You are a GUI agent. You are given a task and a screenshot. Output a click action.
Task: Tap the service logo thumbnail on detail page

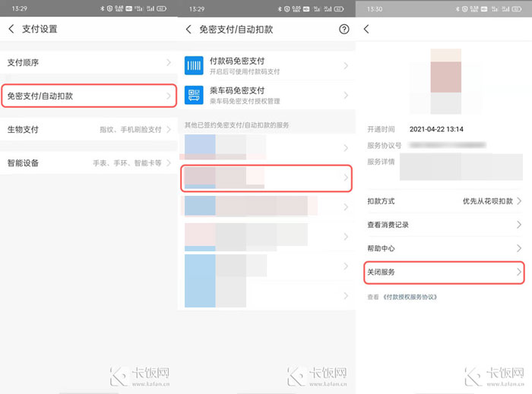pos(445,80)
